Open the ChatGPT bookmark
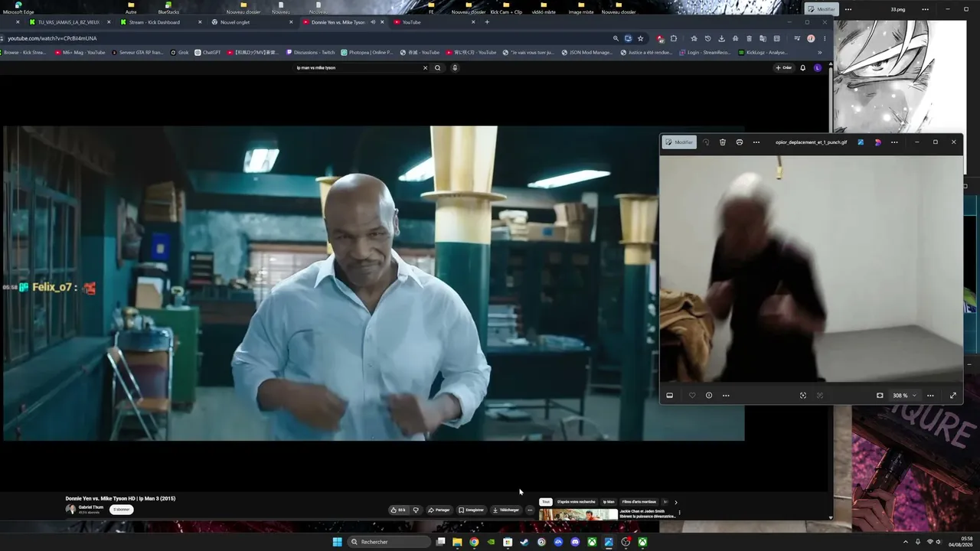This screenshot has width=980, height=551. point(207,53)
